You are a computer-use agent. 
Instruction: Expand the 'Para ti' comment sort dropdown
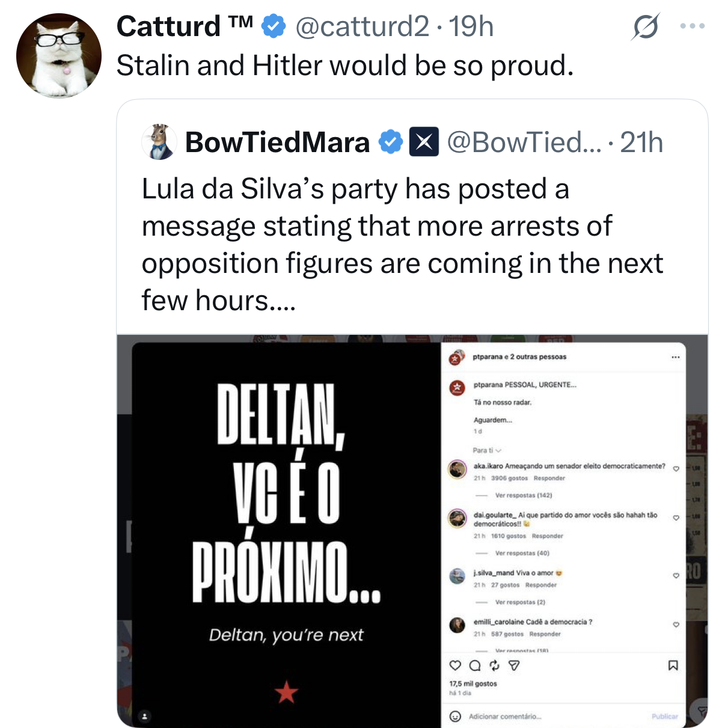[x=487, y=450]
